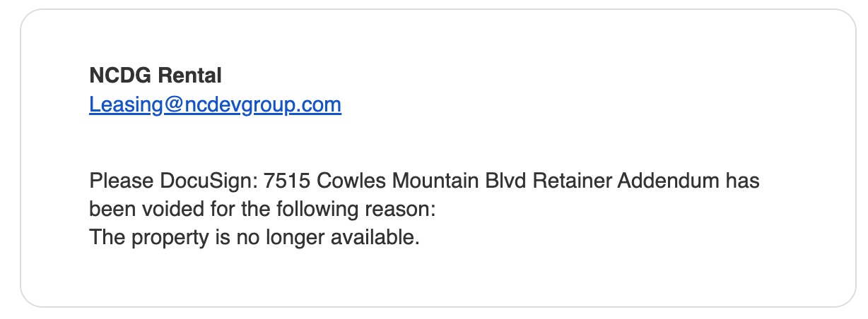This screenshot has height=319, width=868.
Task: Click the word 'Please' starting the message
Action: point(115,181)
